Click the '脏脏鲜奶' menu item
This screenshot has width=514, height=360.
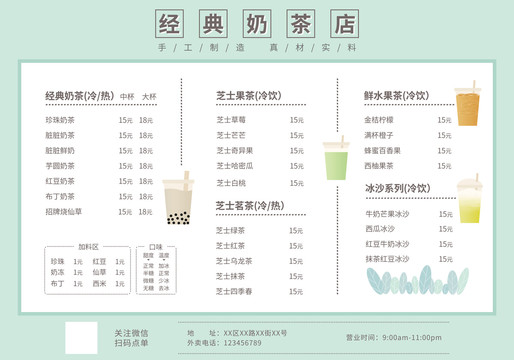pos(60,151)
